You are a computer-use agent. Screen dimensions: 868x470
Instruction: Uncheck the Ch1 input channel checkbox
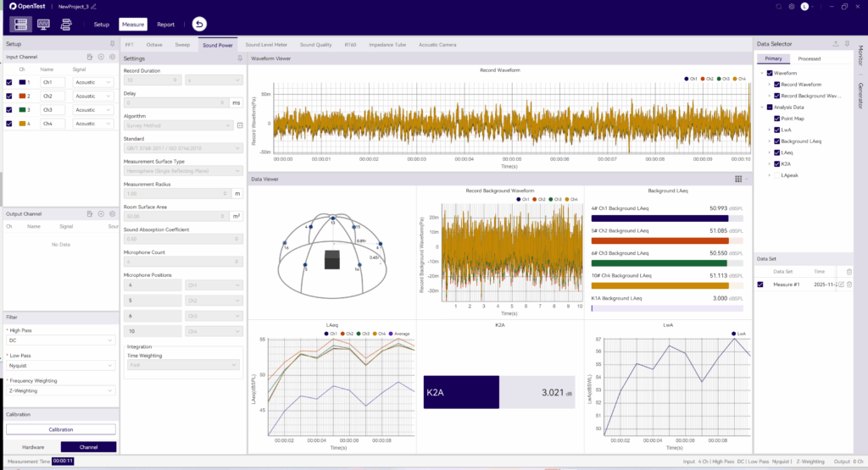(9, 83)
